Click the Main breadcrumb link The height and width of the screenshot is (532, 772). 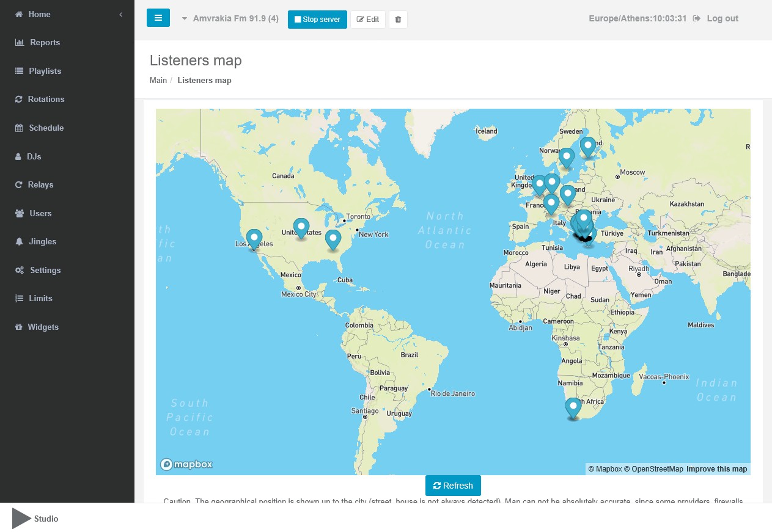158,80
